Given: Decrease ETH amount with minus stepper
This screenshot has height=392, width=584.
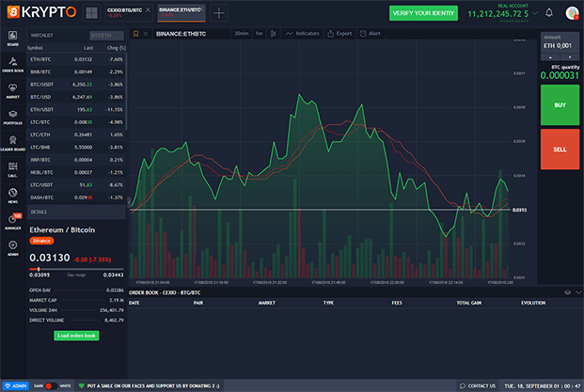Looking at the screenshot, I should [550, 57].
